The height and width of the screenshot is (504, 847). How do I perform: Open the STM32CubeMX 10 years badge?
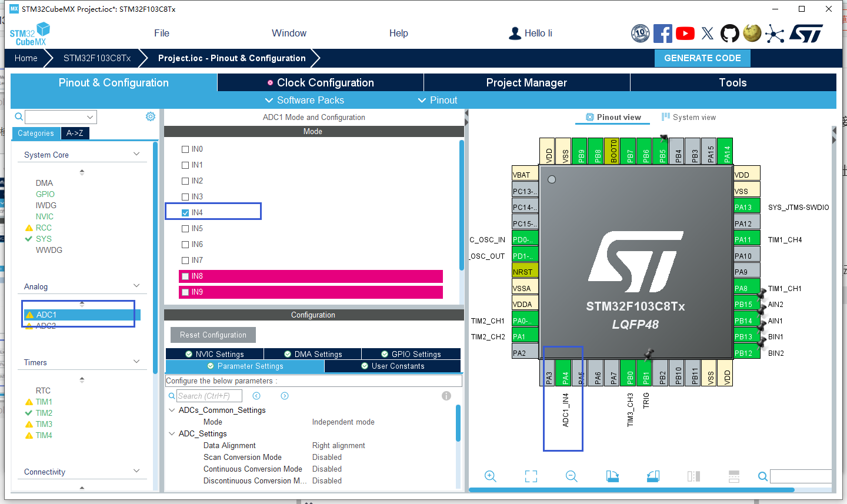click(x=640, y=34)
